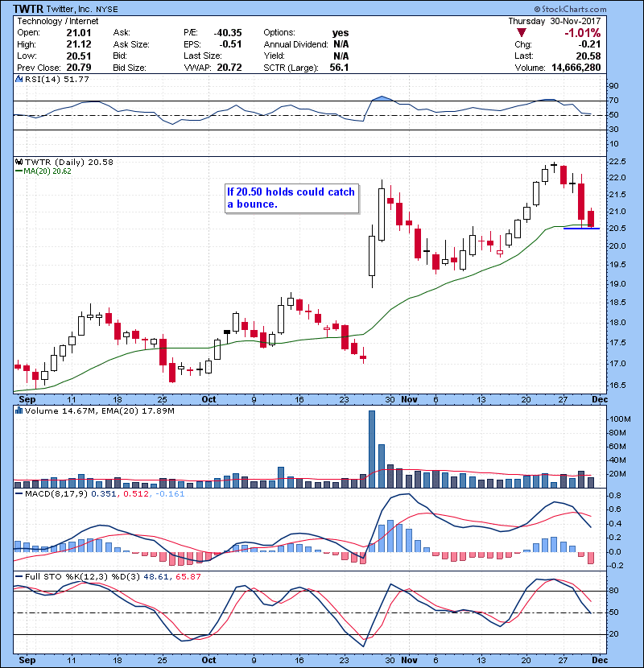
Task: Click the percent change -1.01%
Action: (x=583, y=33)
